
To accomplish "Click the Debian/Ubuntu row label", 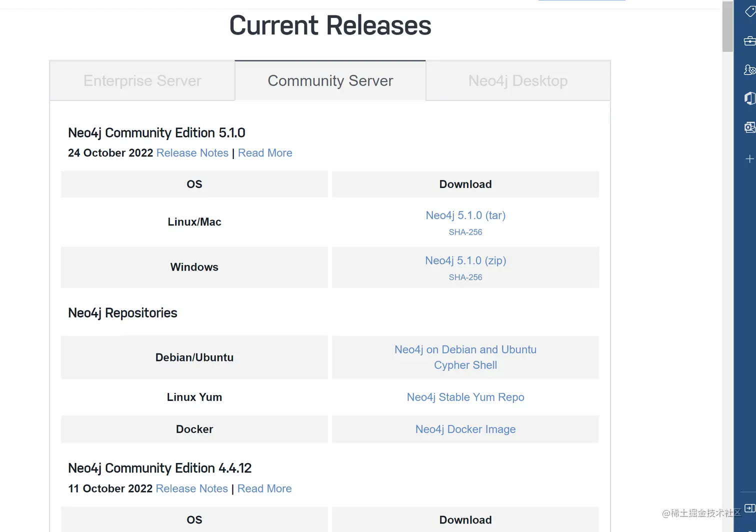I will click(x=194, y=357).
